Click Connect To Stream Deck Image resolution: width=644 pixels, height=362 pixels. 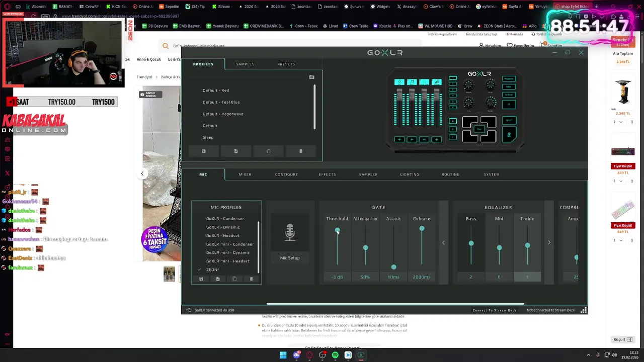(495, 310)
